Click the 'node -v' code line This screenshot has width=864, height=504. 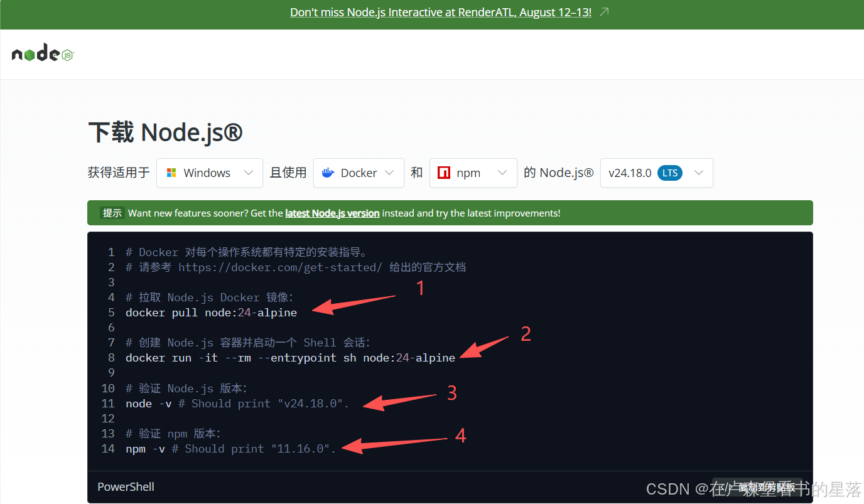[237, 404]
